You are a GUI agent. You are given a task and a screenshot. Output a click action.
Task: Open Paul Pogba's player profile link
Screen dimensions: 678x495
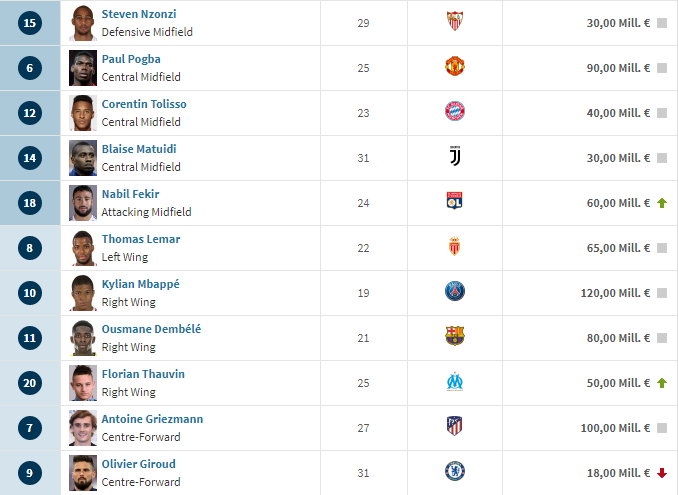tap(131, 59)
